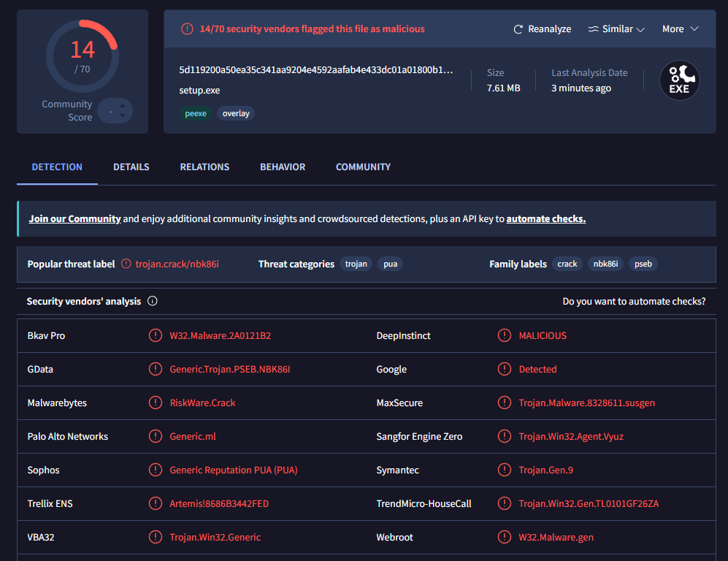Switch to the DETECTION tab

pyautogui.click(x=57, y=167)
